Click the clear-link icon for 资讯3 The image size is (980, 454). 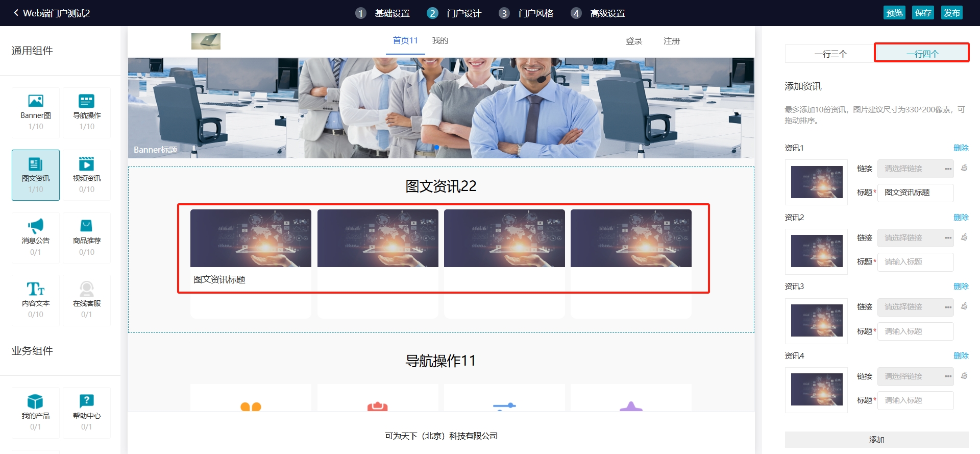[964, 306]
